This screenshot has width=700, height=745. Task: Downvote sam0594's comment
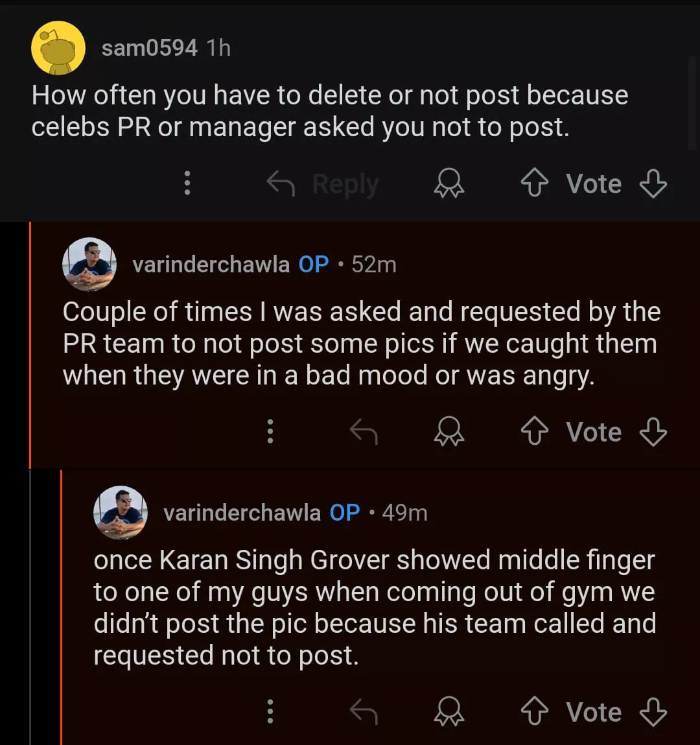click(x=653, y=184)
